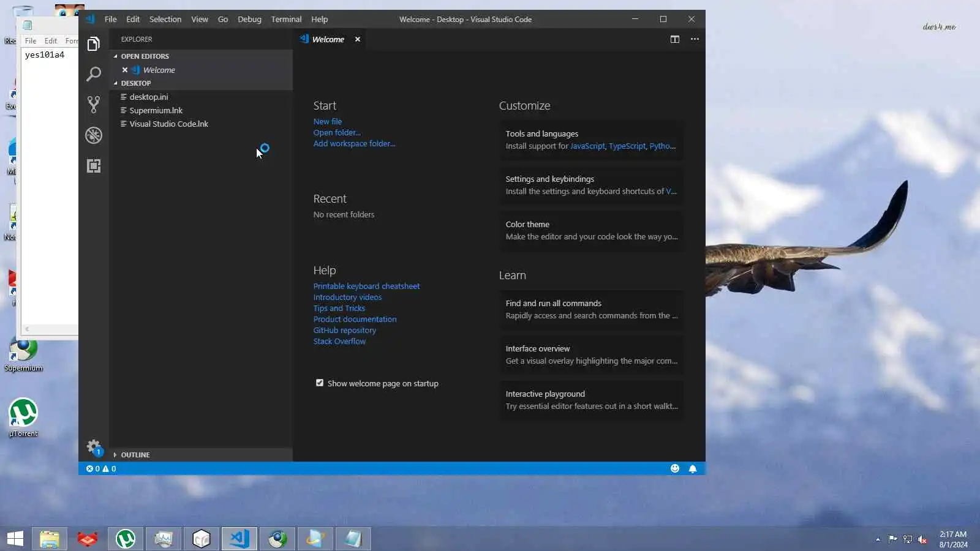This screenshot has height=551, width=980.
Task: Select Visual Studio Code.lnk in Explorer
Action: coord(201,124)
